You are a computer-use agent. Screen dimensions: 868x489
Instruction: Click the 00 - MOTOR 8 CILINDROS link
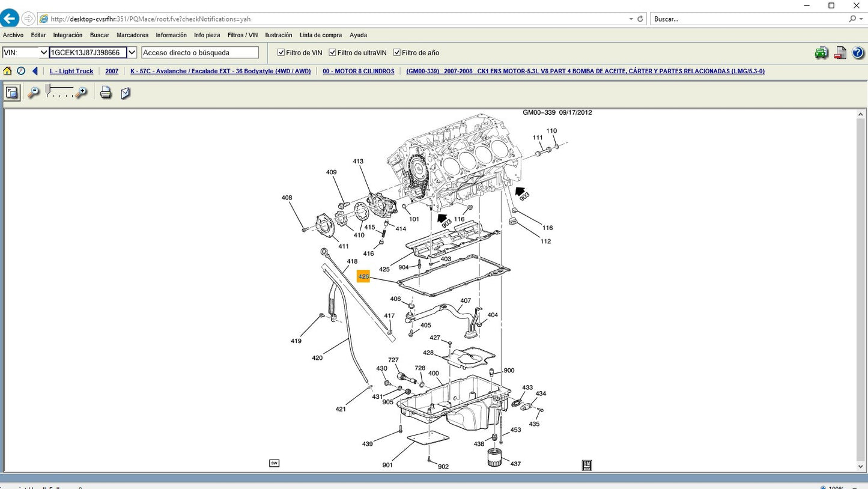coord(358,71)
